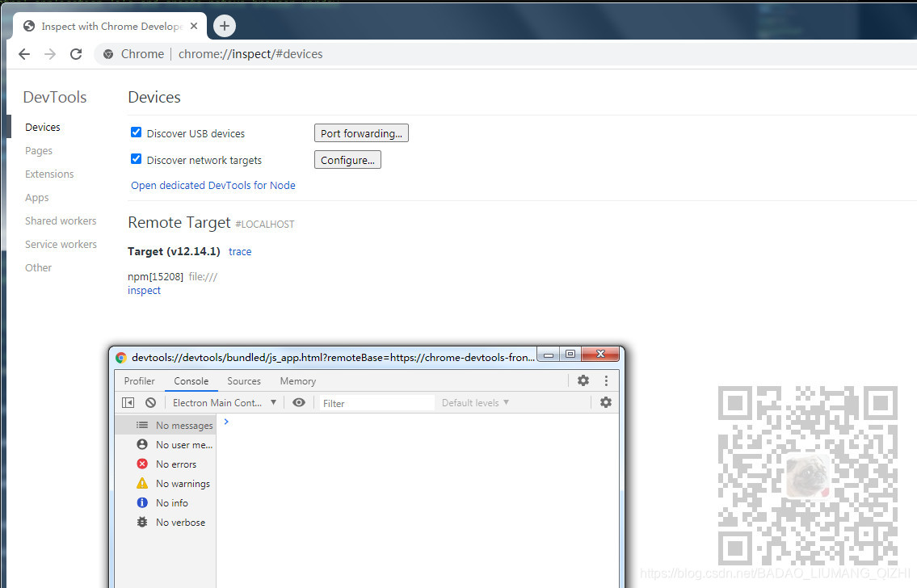The image size is (917, 588).
Task: Open console settings gear beside Default levels
Action: tap(606, 402)
